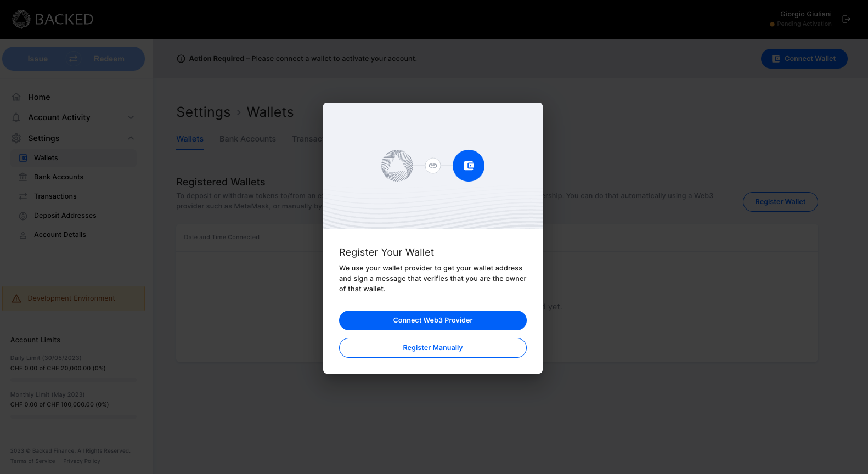This screenshot has height=474, width=868.
Task: Open Account Details in sidebar
Action: [60, 235]
